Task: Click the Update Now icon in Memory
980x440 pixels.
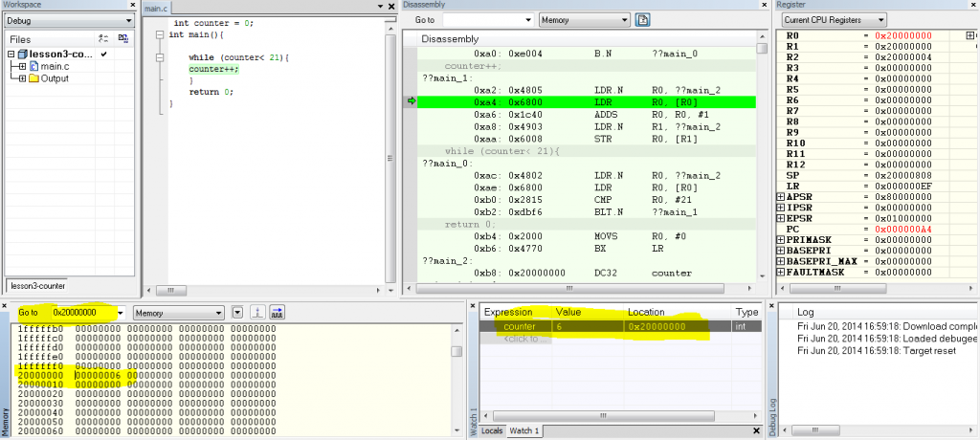Action: [258, 312]
